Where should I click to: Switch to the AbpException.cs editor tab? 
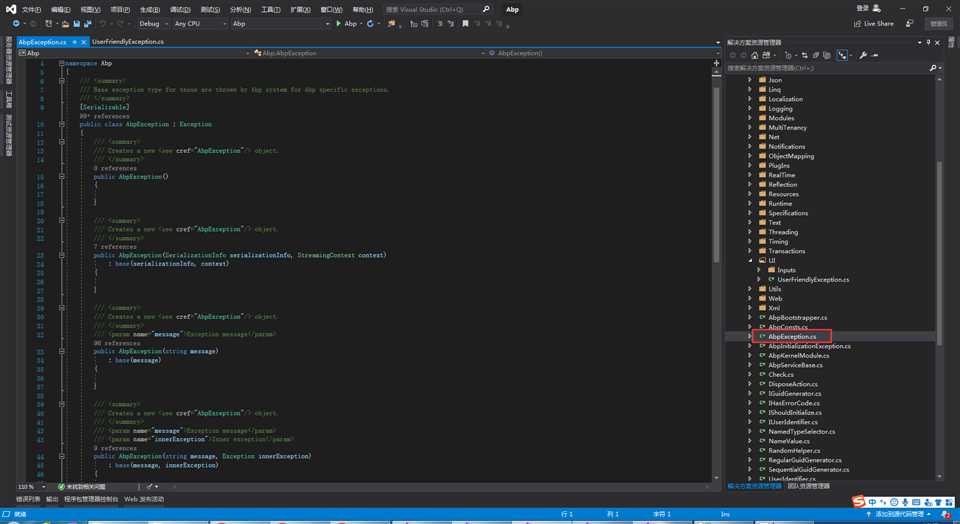tap(42, 42)
